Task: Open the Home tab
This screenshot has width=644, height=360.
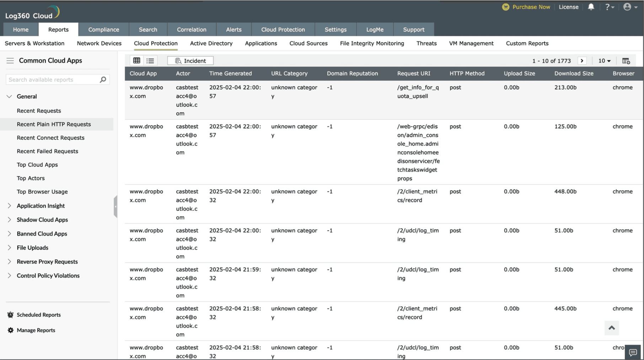Action: point(21,29)
